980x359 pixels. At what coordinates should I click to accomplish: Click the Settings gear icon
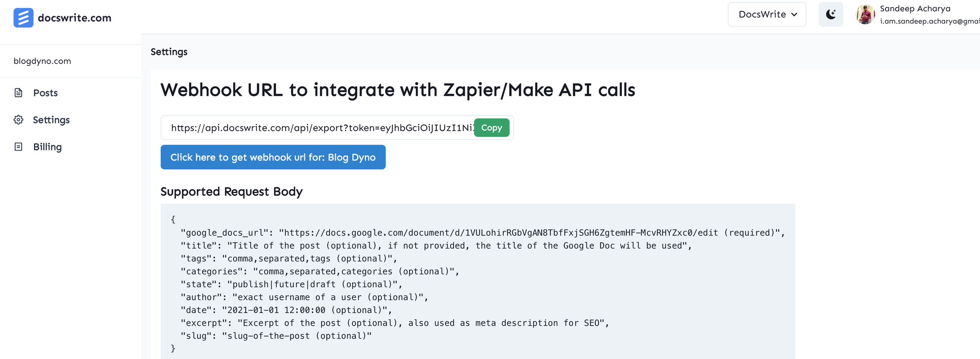19,120
